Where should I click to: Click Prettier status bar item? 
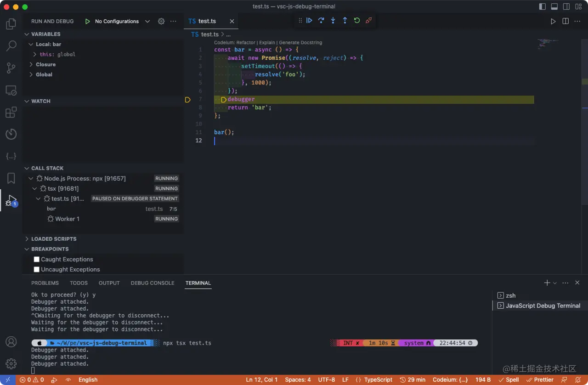click(x=540, y=380)
